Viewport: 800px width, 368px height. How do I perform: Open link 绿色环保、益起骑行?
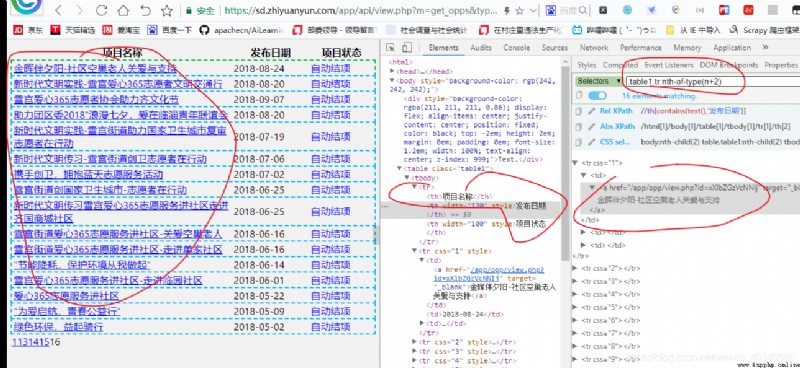click(x=58, y=327)
